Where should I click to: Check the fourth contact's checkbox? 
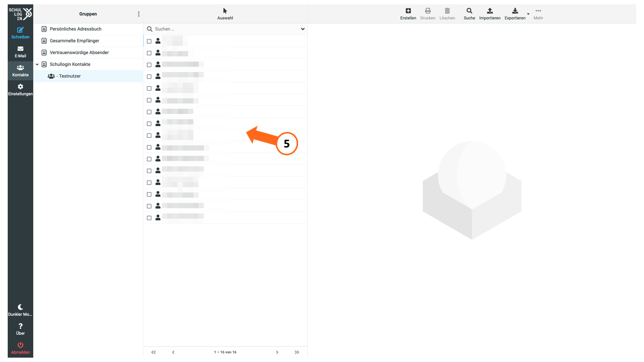pyautogui.click(x=149, y=76)
